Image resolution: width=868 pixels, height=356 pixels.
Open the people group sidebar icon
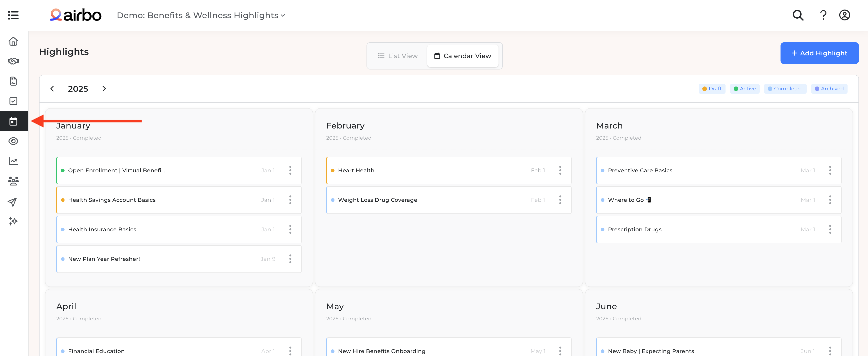click(x=13, y=181)
